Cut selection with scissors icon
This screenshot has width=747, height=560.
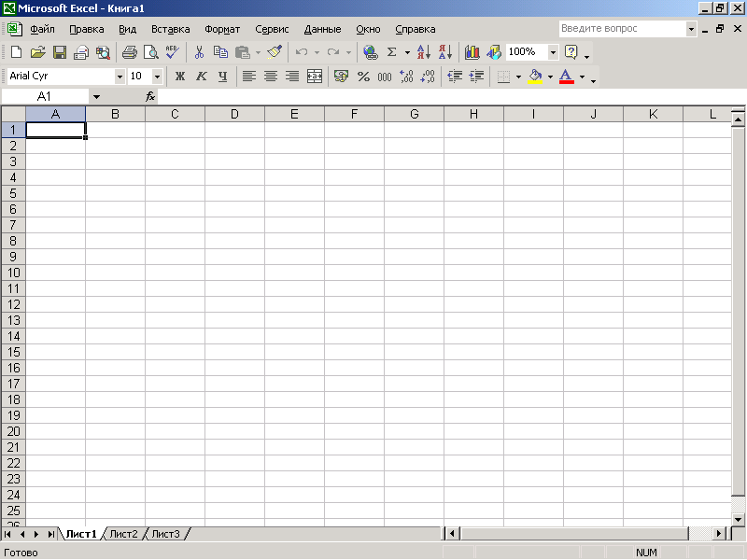[199, 52]
